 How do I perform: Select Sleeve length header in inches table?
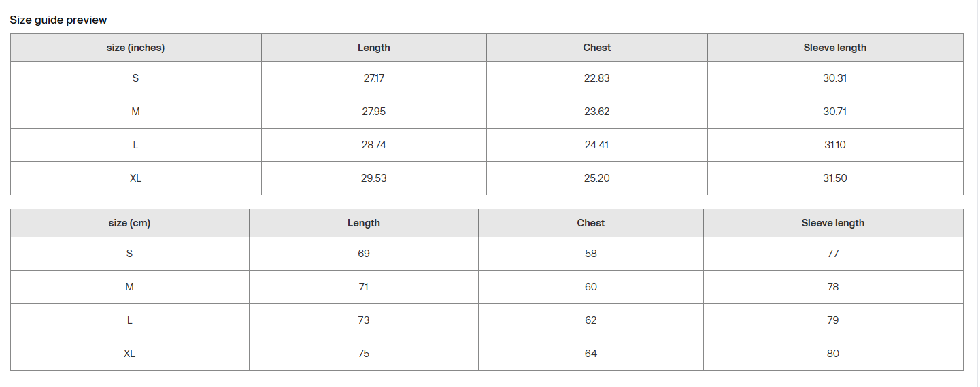pyautogui.click(x=835, y=48)
